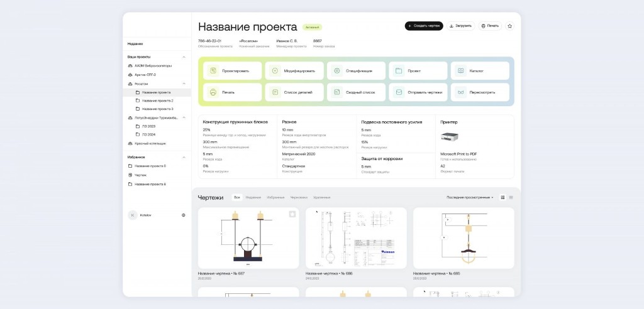
Task: Click the Загрузить button
Action: coord(460,26)
